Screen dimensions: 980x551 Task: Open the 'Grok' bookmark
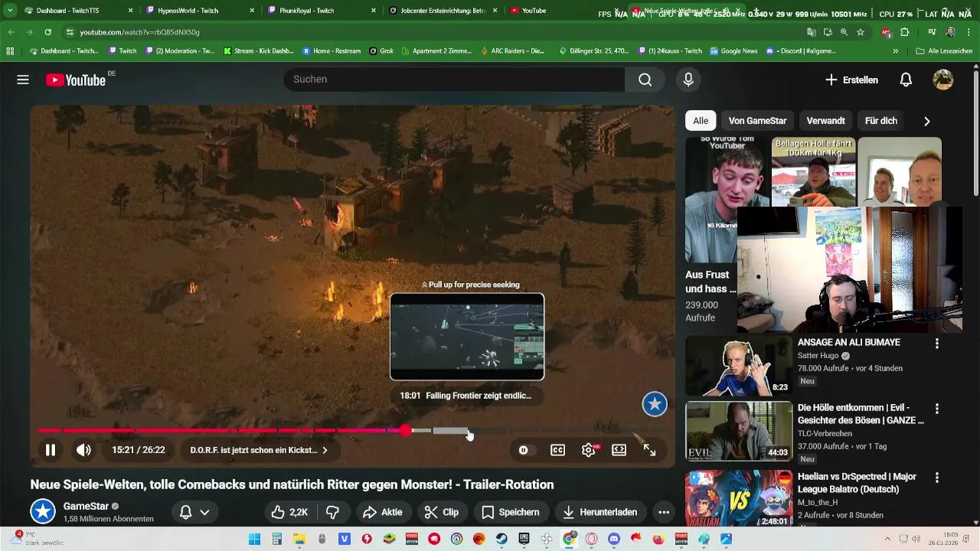(x=381, y=51)
